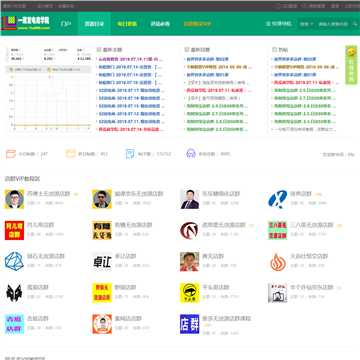The height and width of the screenshot is (360, 360).
Task: Focus the search input field
Action: tap(333, 24)
